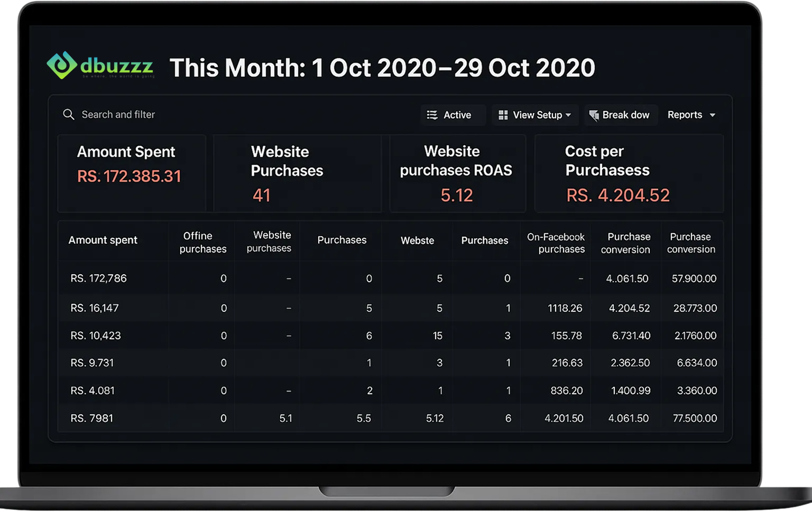This screenshot has height=520, width=812.
Task: Select the Website Purchases summary card
Action: pyautogui.click(x=297, y=173)
